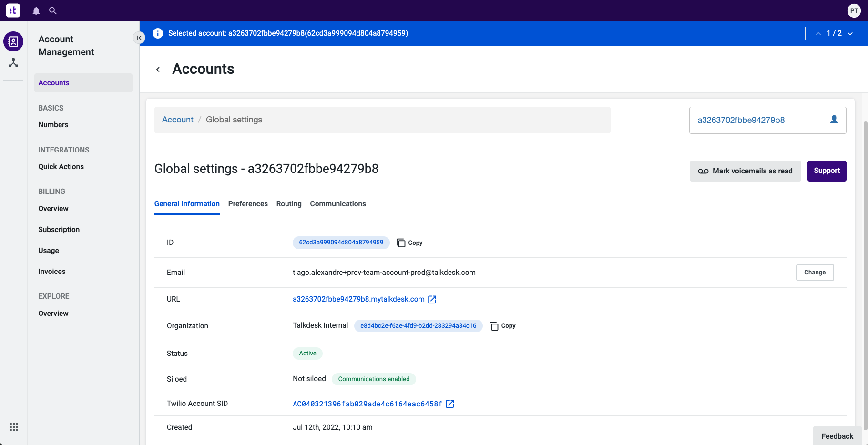Screen dimensions: 868x445
Task: Open Invoices in sidebar
Action: 52,272
